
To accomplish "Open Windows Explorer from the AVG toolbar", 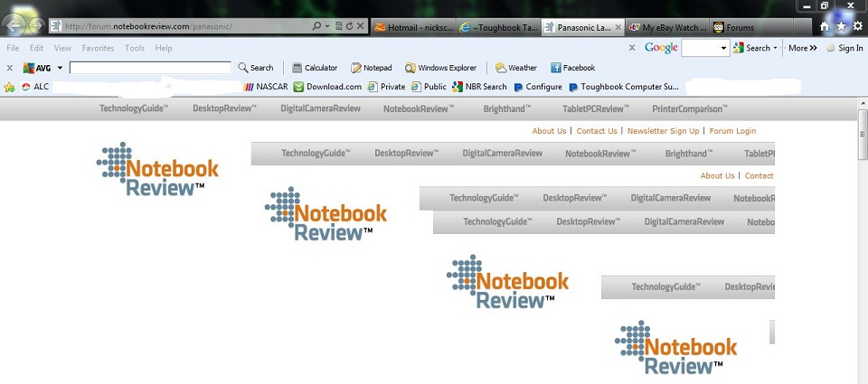I will click(x=440, y=68).
